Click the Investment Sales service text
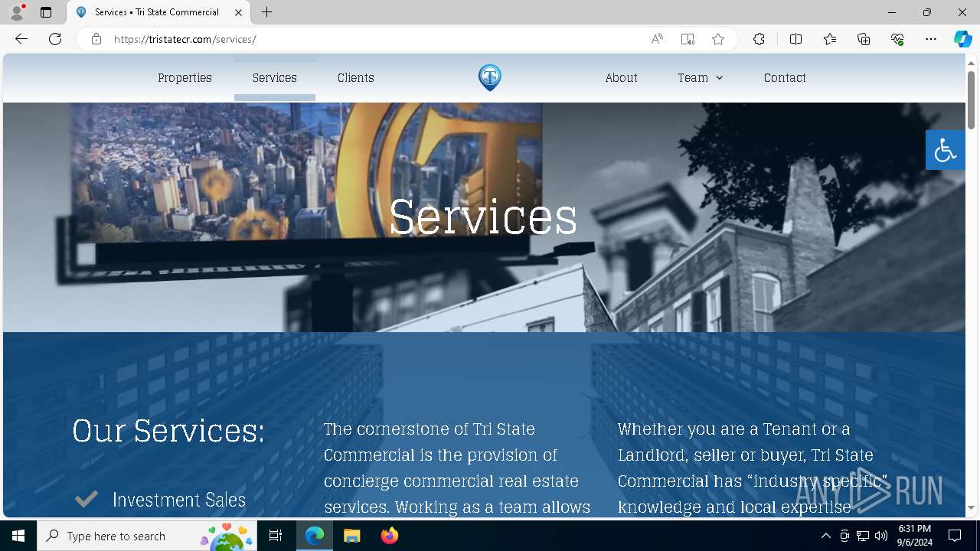The width and height of the screenshot is (980, 551). (179, 500)
